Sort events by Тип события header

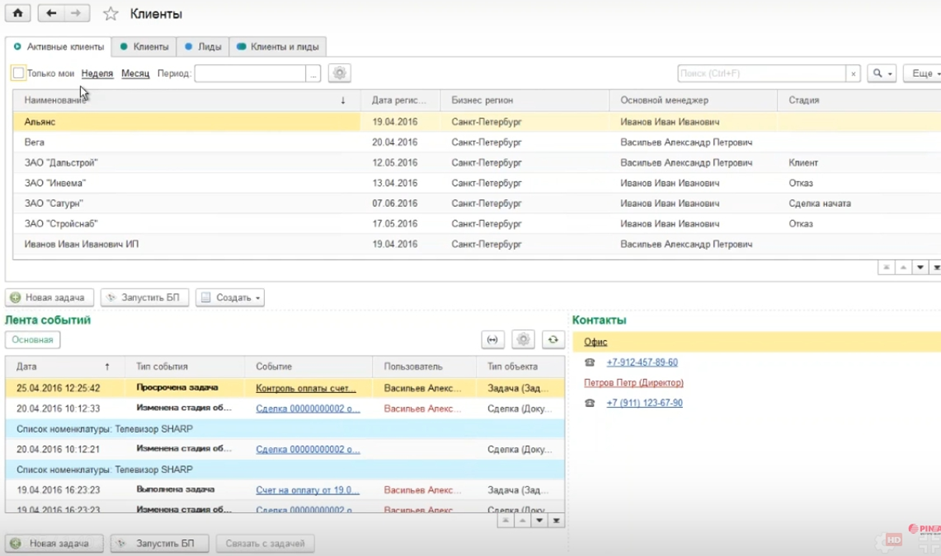click(x=185, y=366)
